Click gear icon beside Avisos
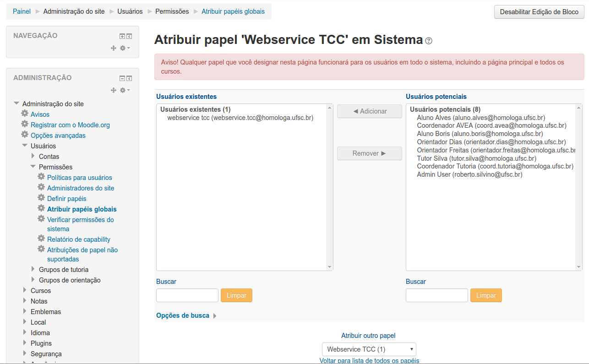 (x=25, y=113)
